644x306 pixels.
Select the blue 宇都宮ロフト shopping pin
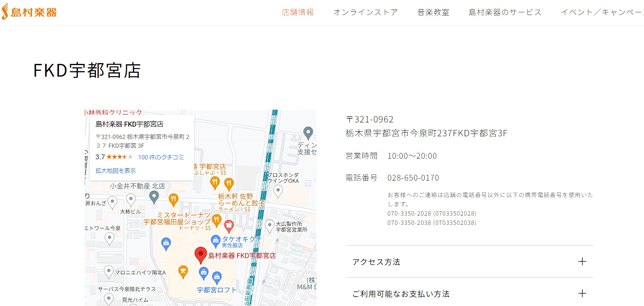[x=217, y=278]
